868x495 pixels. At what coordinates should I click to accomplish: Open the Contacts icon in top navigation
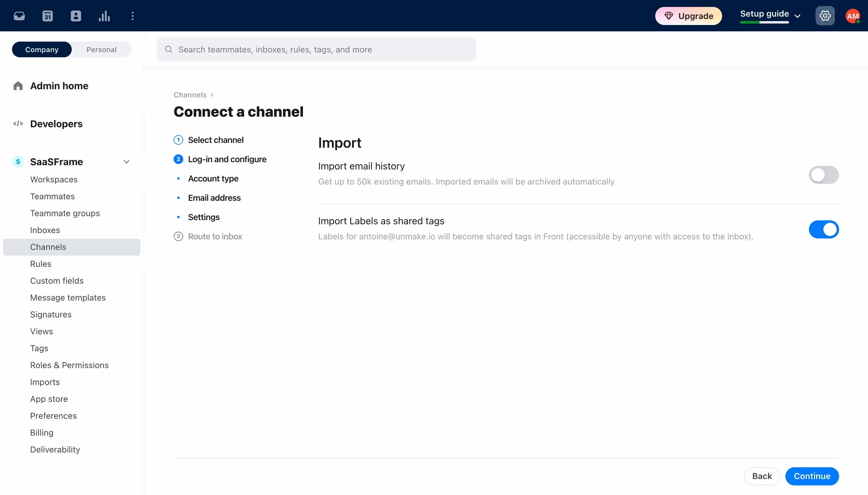[x=76, y=16]
